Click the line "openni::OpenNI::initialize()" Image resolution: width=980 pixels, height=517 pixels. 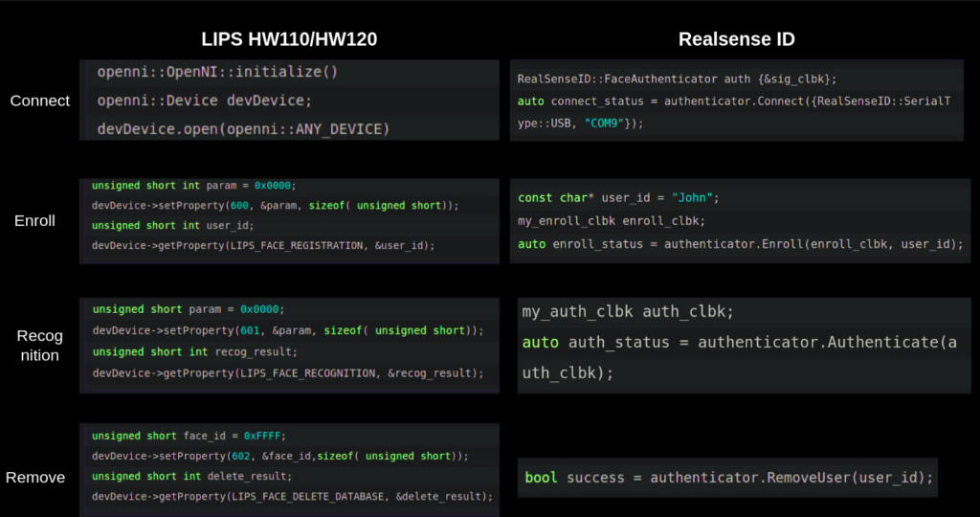click(x=217, y=72)
